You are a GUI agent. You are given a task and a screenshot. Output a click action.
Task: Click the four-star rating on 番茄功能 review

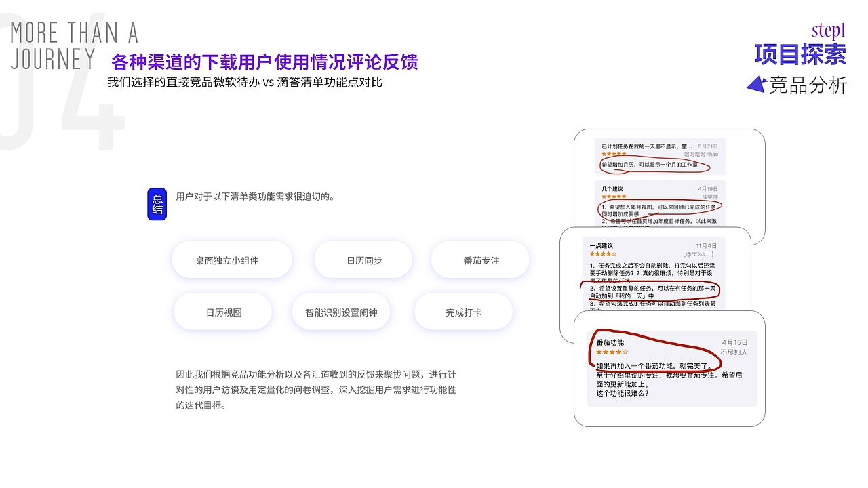tap(612, 352)
